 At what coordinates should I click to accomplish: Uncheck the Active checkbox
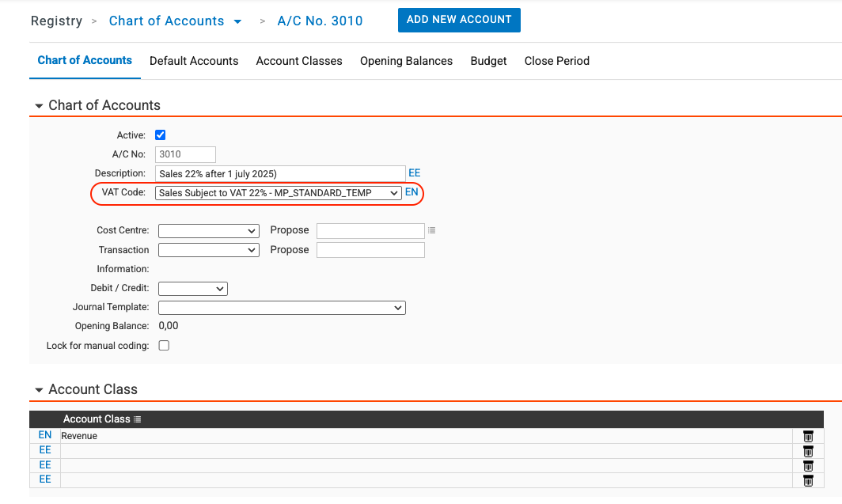161,135
